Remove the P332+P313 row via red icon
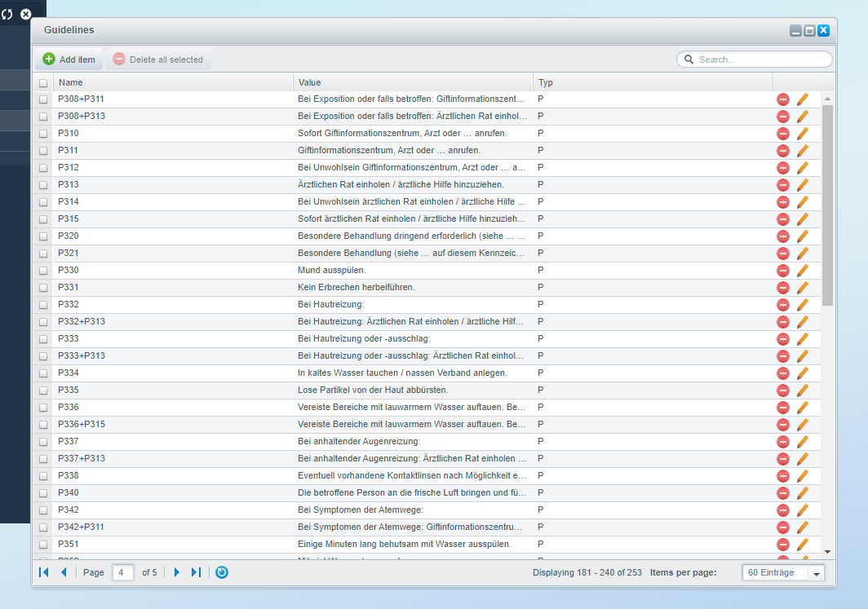This screenshot has height=609, width=868. point(783,322)
